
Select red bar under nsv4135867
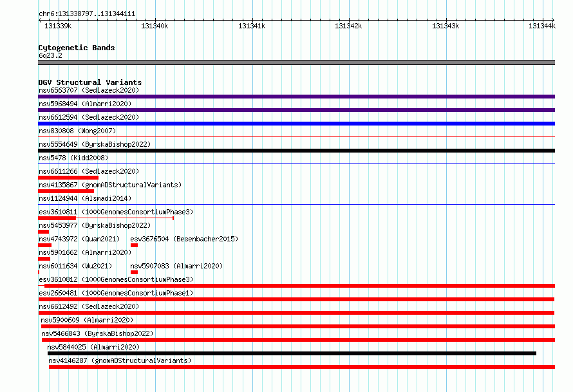pos(66,191)
